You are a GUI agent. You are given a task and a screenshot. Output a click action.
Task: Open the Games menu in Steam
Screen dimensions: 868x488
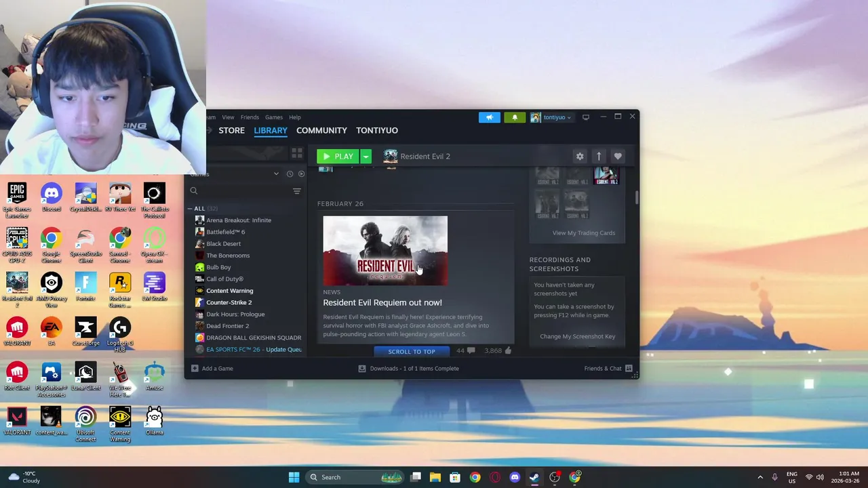click(274, 117)
